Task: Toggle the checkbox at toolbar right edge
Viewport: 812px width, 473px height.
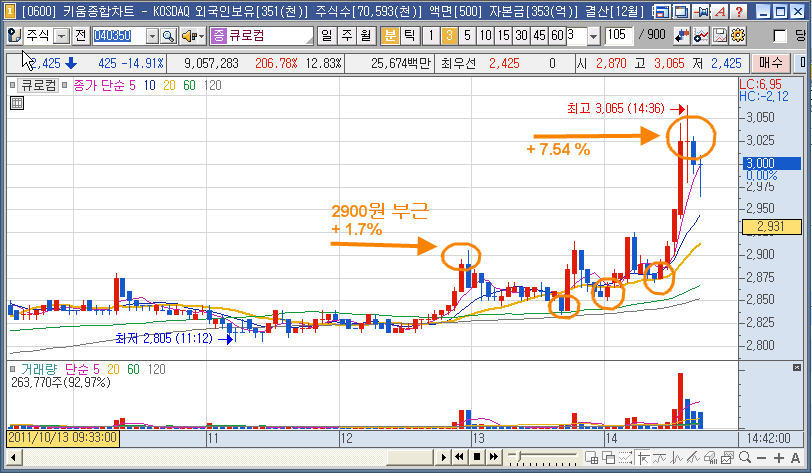Action: [x=779, y=36]
